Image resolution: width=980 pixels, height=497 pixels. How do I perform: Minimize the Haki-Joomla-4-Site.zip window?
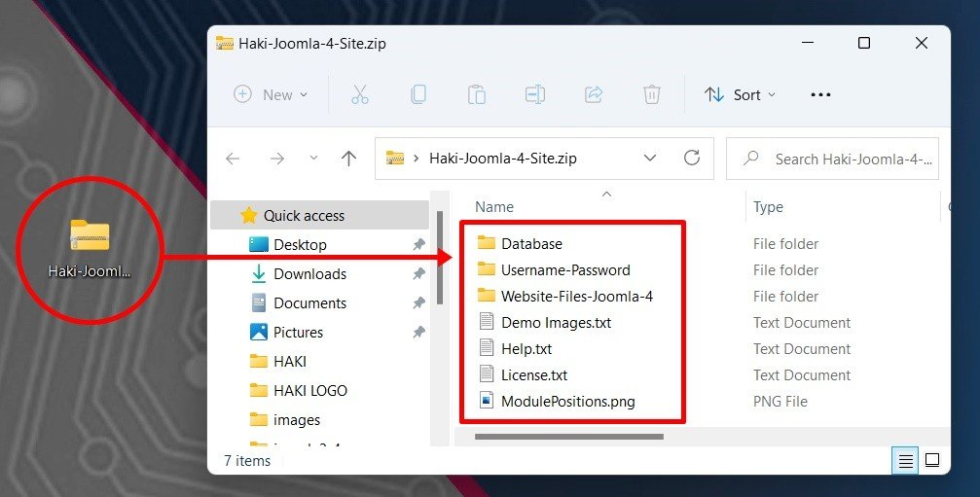tap(808, 43)
